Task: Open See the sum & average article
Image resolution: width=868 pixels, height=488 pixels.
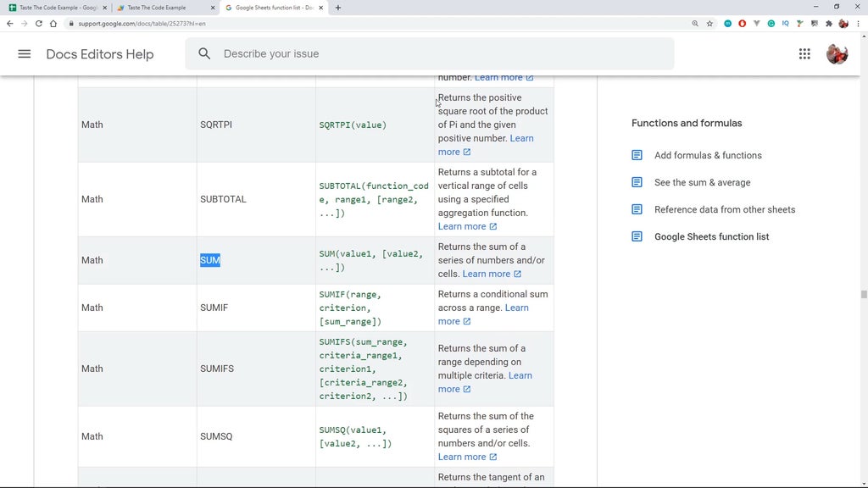Action: tap(702, 182)
